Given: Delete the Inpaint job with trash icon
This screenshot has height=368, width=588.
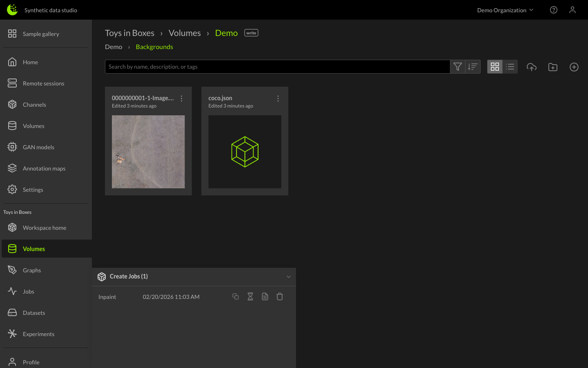Looking at the screenshot, I should tap(280, 297).
